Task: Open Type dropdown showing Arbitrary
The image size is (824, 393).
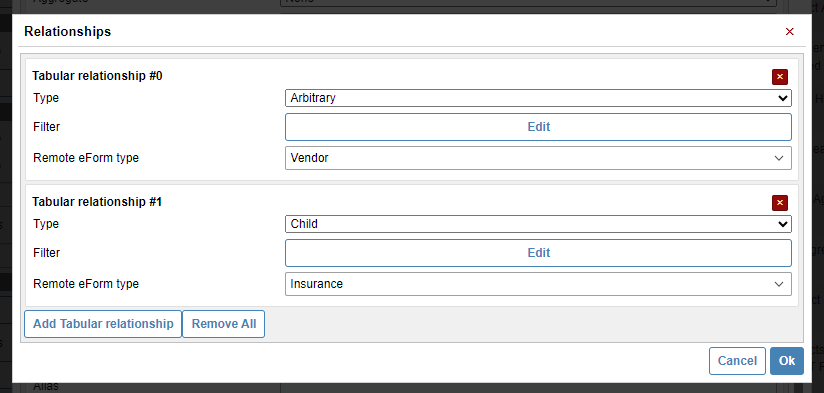Action: [x=538, y=98]
